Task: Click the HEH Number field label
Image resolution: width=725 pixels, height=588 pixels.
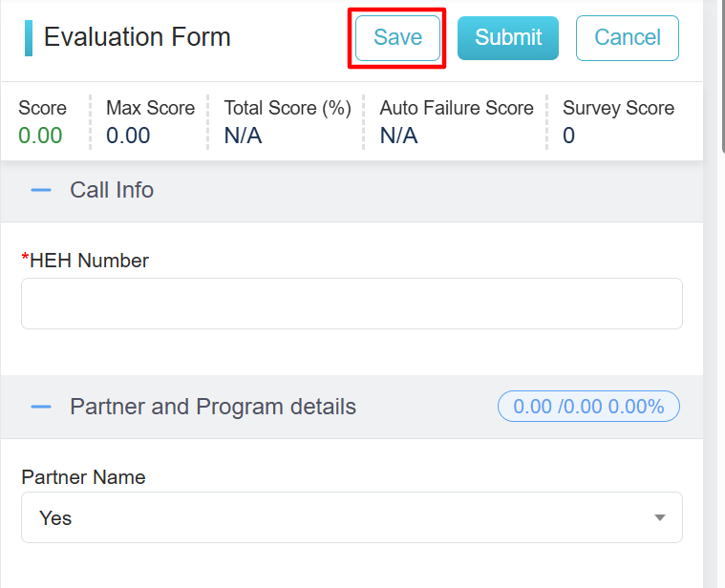Action: click(89, 261)
